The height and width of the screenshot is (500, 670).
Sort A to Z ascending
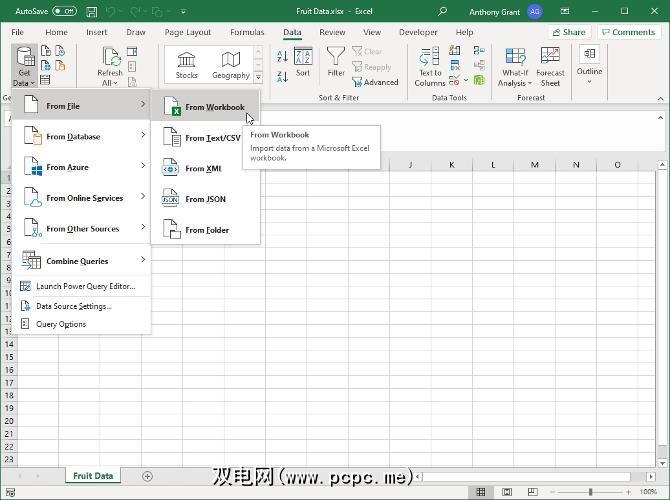pyautogui.click(x=282, y=56)
